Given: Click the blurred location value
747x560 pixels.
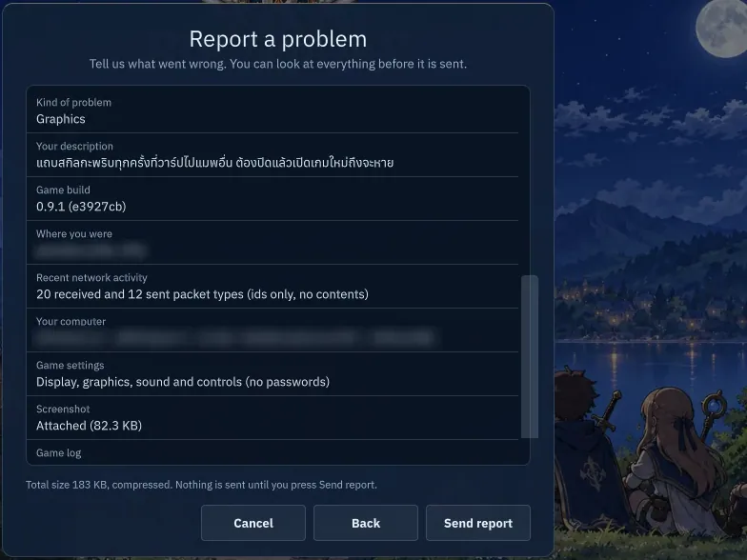Looking at the screenshot, I should coord(91,250).
